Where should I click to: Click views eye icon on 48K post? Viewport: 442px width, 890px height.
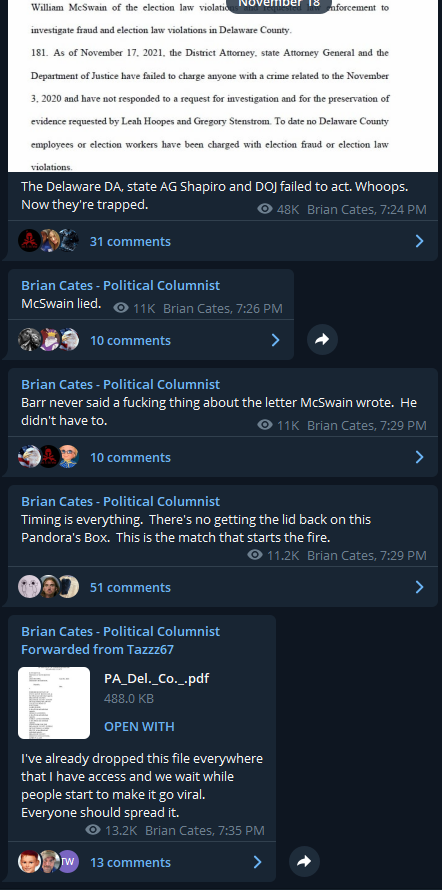265,209
